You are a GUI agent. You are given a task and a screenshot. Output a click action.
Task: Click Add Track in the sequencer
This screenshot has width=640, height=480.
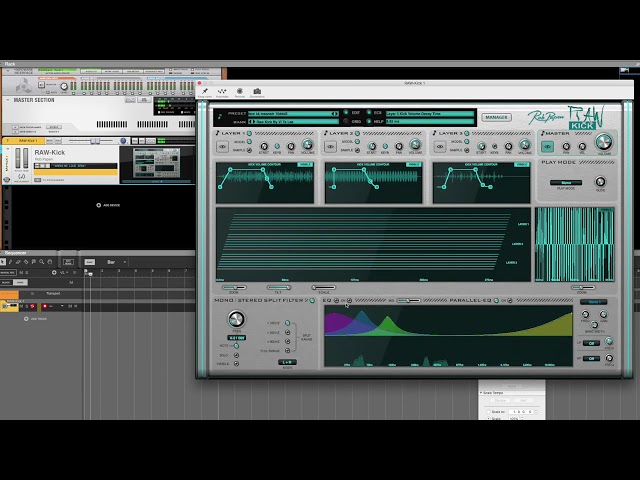click(x=36, y=319)
